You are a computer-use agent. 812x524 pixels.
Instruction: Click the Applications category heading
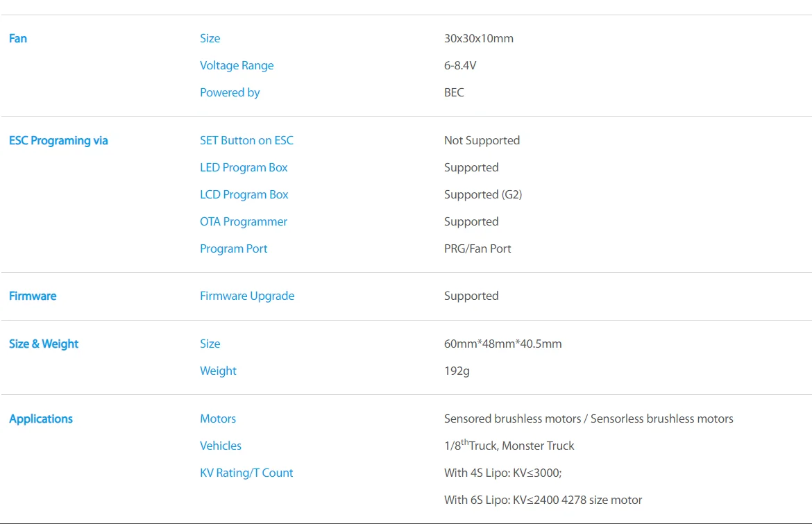click(41, 419)
